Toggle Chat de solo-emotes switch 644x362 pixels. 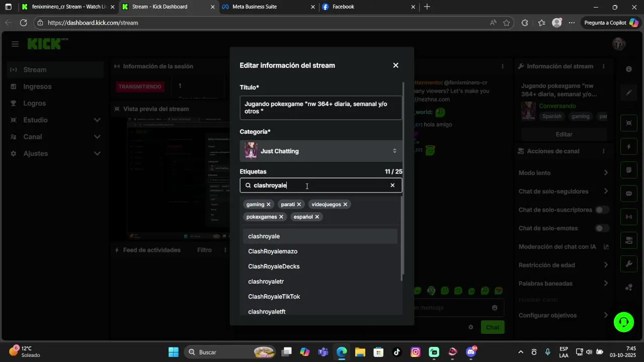pos(602,228)
